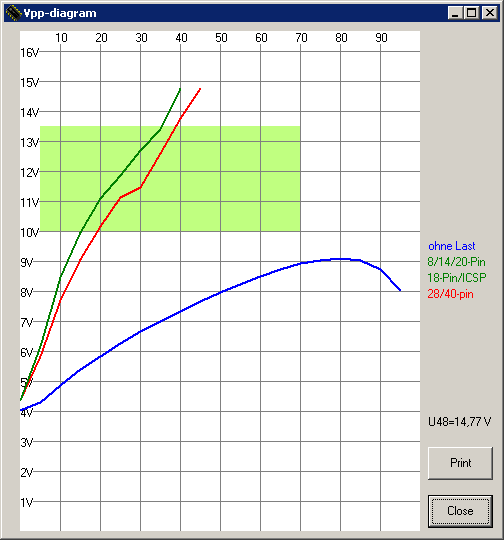Click the '70' top axis label

pyautogui.click(x=301, y=38)
